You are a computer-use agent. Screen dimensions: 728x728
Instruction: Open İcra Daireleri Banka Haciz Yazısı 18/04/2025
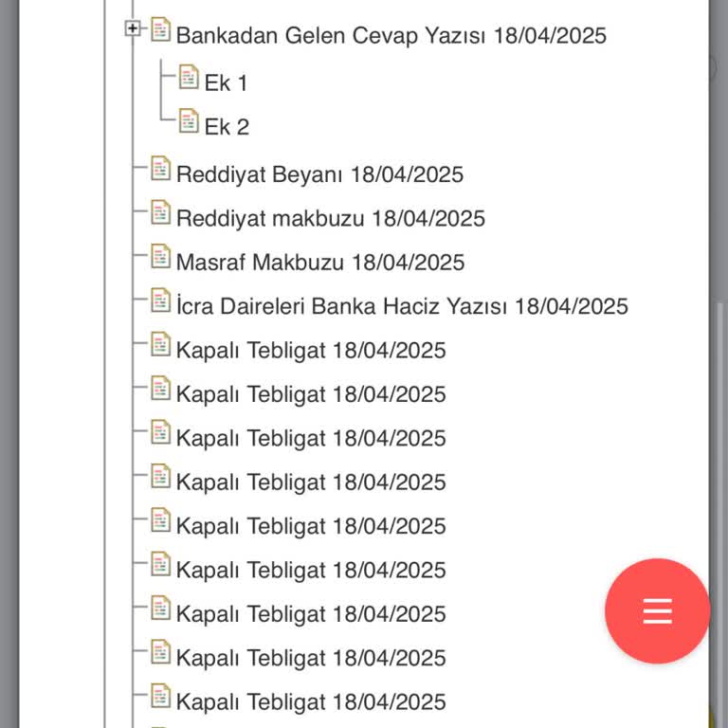402,306
